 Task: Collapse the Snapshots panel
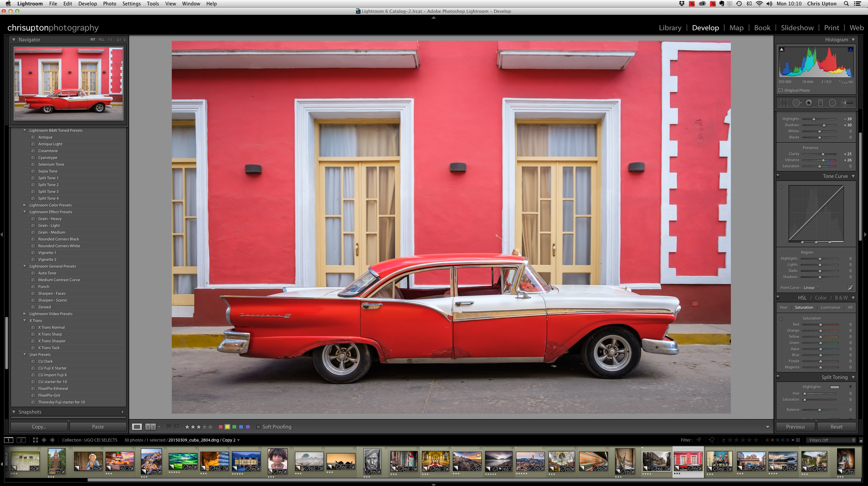coord(14,412)
